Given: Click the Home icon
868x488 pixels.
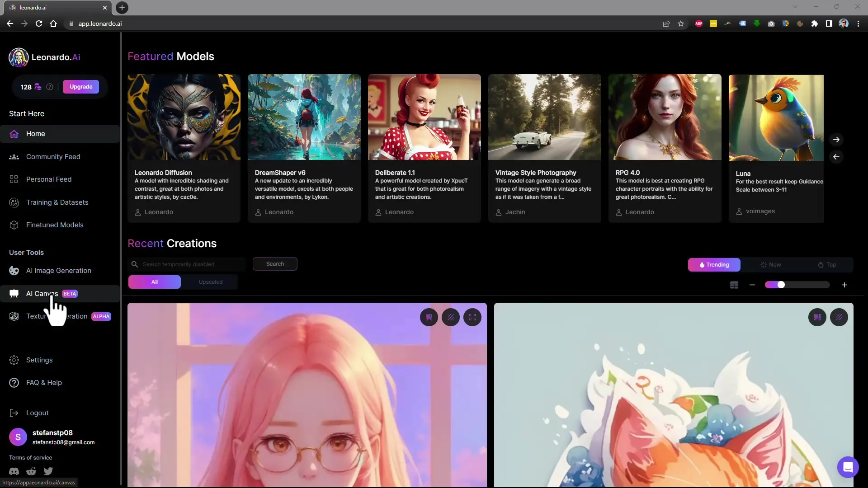Looking at the screenshot, I should point(15,133).
